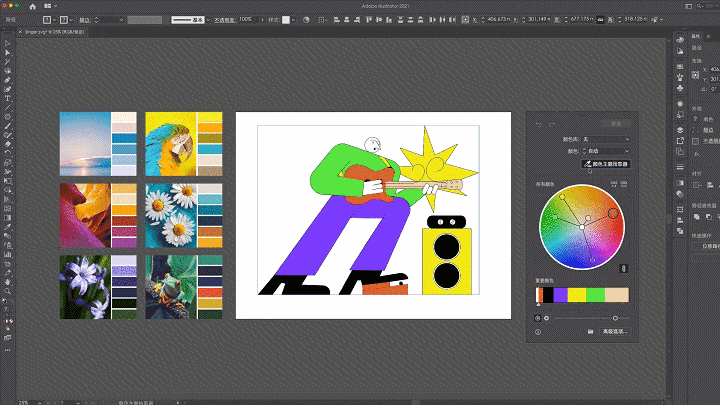This screenshot has height=405, width=720.
Task: Click the Layers icon in right dock
Action: point(680,129)
